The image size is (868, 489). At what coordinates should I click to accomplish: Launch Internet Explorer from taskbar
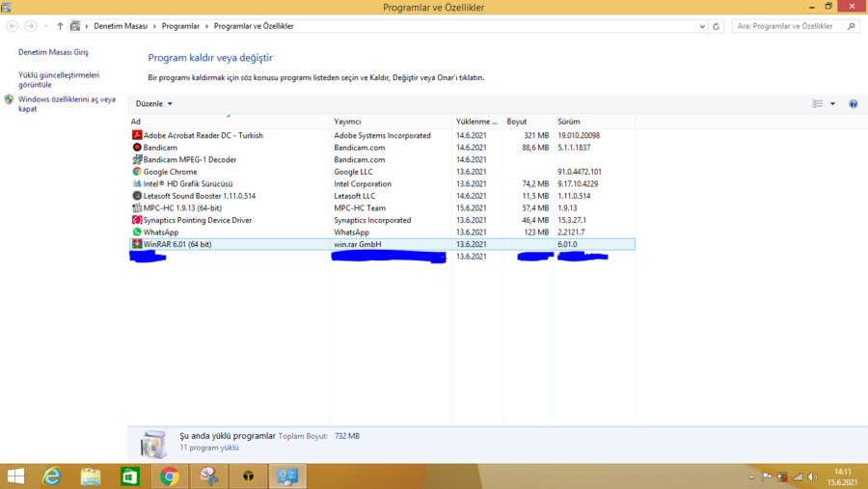(51, 476)
